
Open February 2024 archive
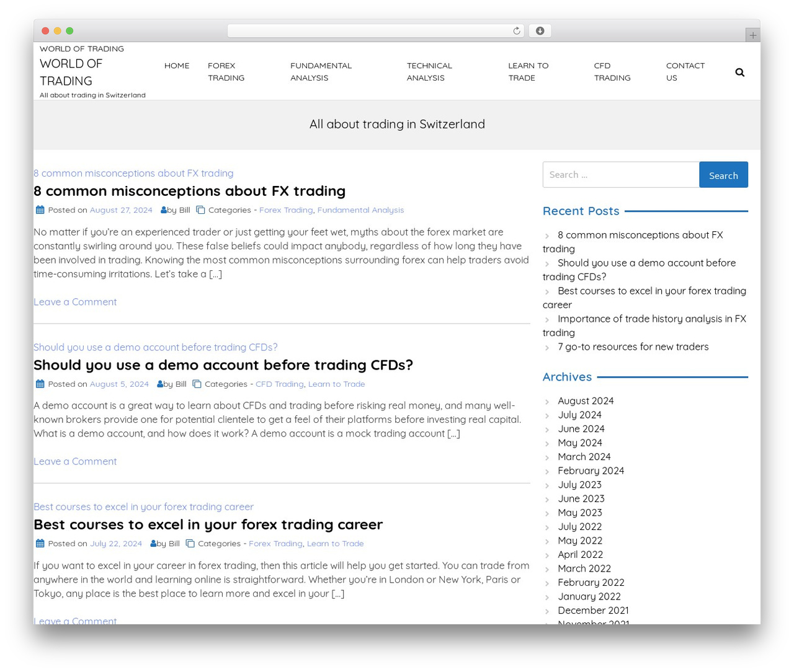[591, 471]
